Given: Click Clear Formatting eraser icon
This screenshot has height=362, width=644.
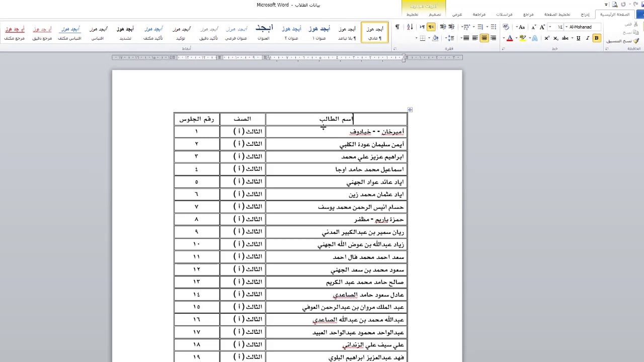Looking at the screenshot, I should (x=506, y=27).
